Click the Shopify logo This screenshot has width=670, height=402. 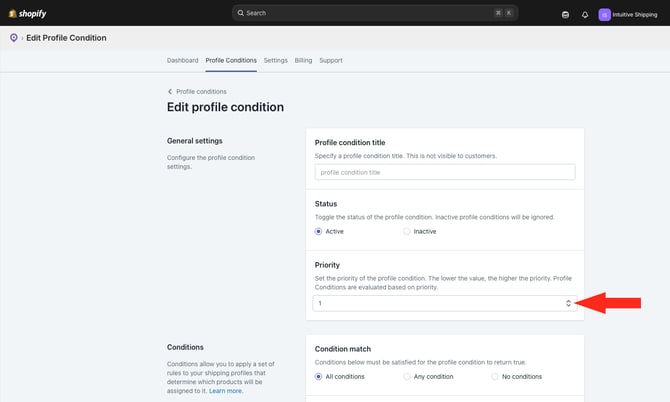pyautogui.click(x=27, y=14)
